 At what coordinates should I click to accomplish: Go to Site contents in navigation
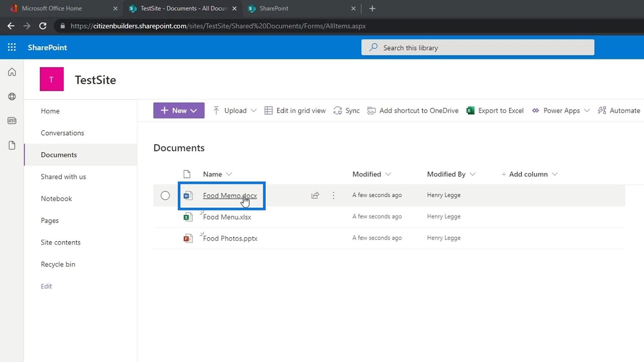[x=60, y=243]
